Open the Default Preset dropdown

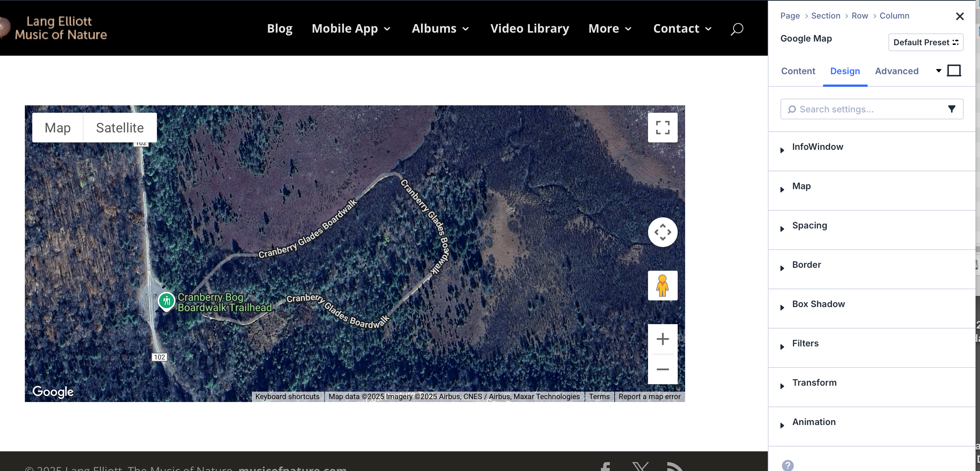click(925, 42)
